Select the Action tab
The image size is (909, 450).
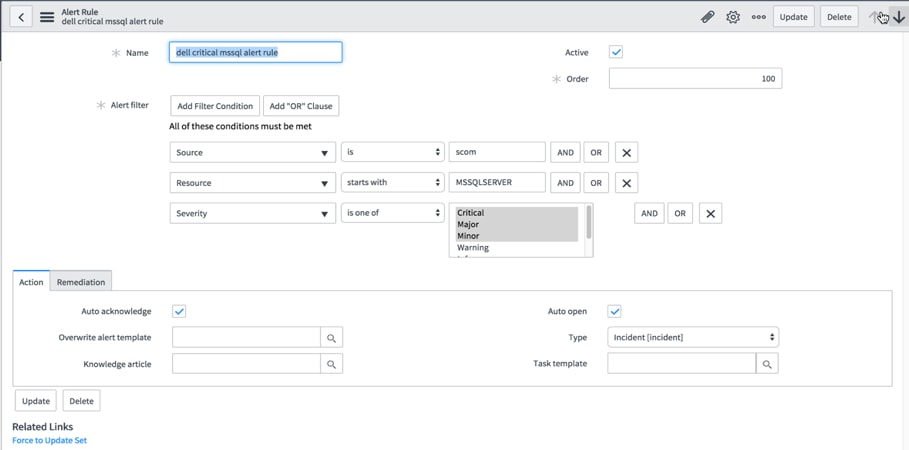point(31,283)
